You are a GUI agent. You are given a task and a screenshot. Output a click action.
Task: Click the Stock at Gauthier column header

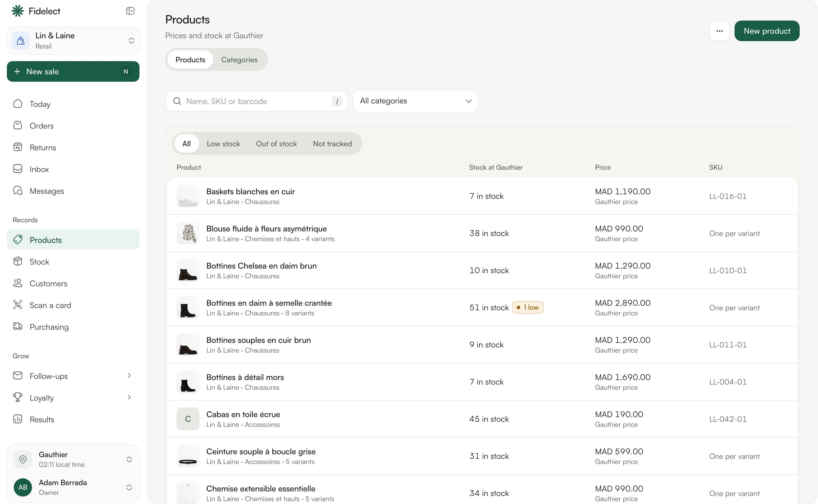(x=496, y=167)
